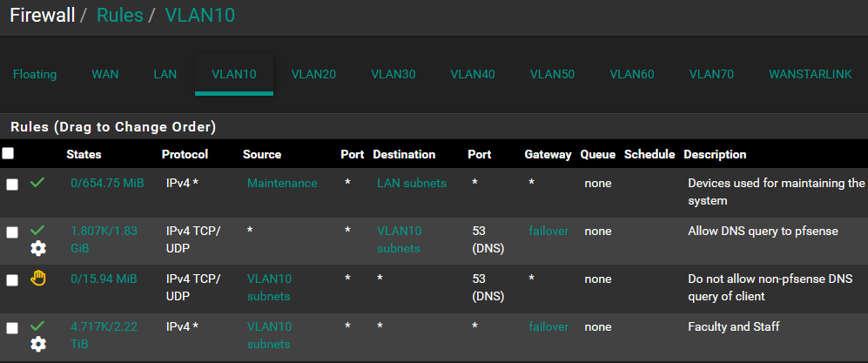Image resolution: width=868 pixels, height=363 pixels.
Task: Click the Maintenance source alias link
Action: (x=282, y=184)
